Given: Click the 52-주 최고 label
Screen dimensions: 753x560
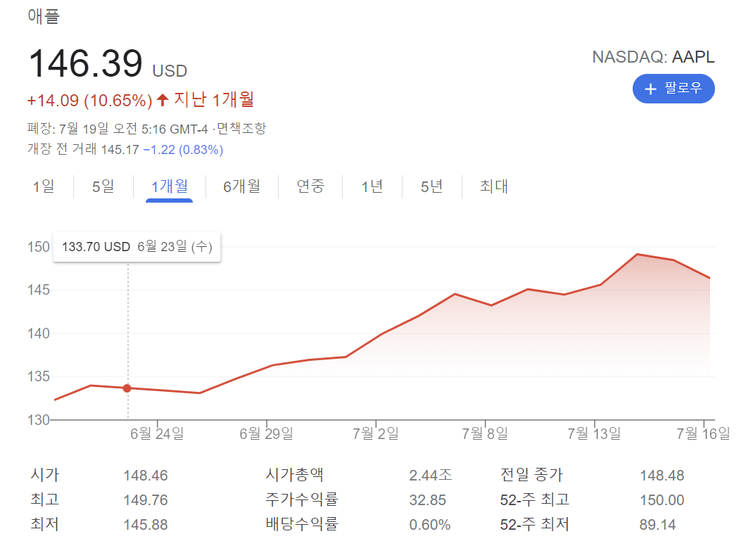Looking at the screenshot, I should click(x=535, y=499).
